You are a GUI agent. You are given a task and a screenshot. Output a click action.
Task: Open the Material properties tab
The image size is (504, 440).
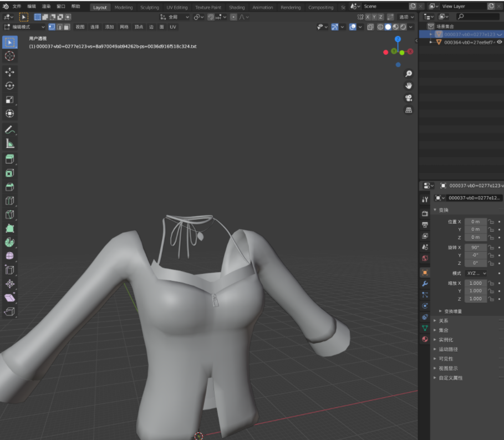[x=425, y=339]
